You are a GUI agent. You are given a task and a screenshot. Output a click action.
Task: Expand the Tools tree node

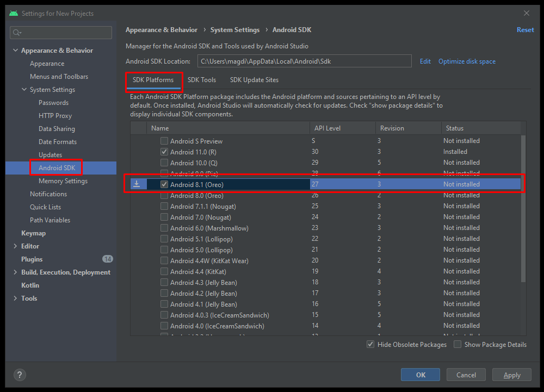tap(15, 298)
